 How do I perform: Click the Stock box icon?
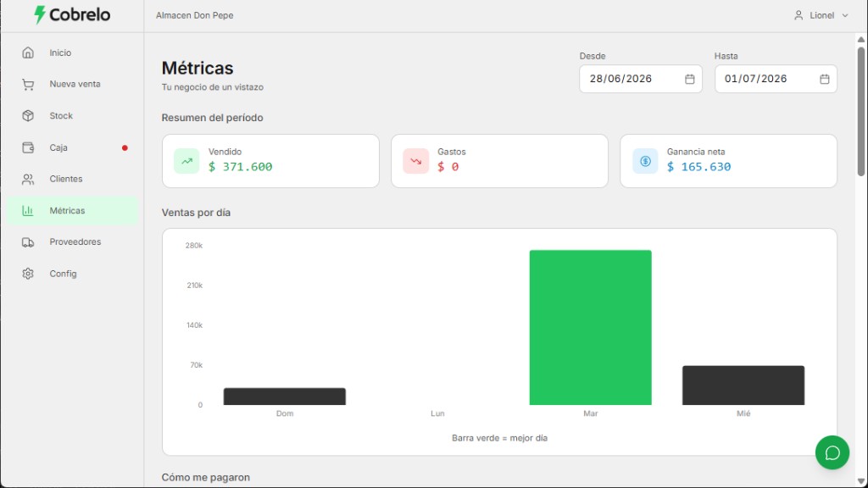28,115
